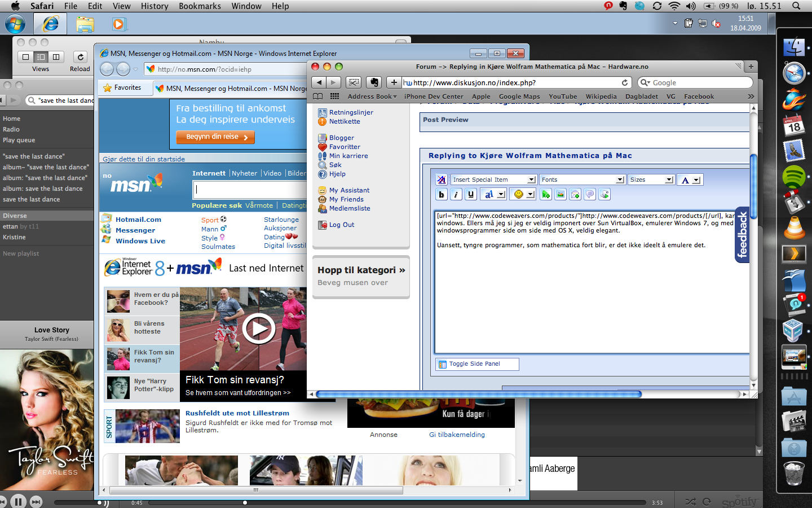The height and width of the screenshot is (508, 812).
Task: Toggle shuffle in Spotify
Action: tap(690, 501)
